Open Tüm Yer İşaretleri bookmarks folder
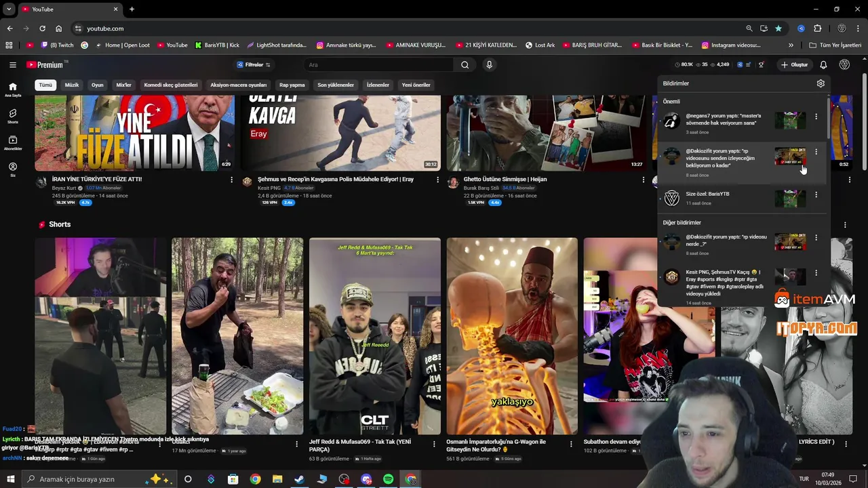This screenshot has width=868, height=488. click(x=835, y=45)
